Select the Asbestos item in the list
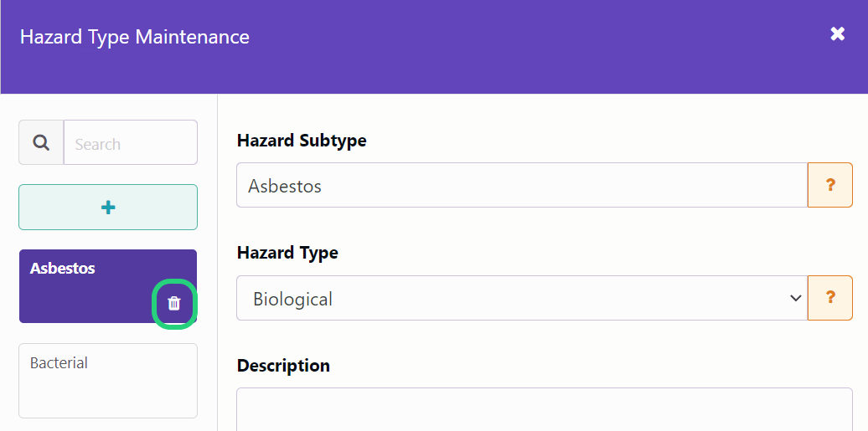 [x=108, y=286]
